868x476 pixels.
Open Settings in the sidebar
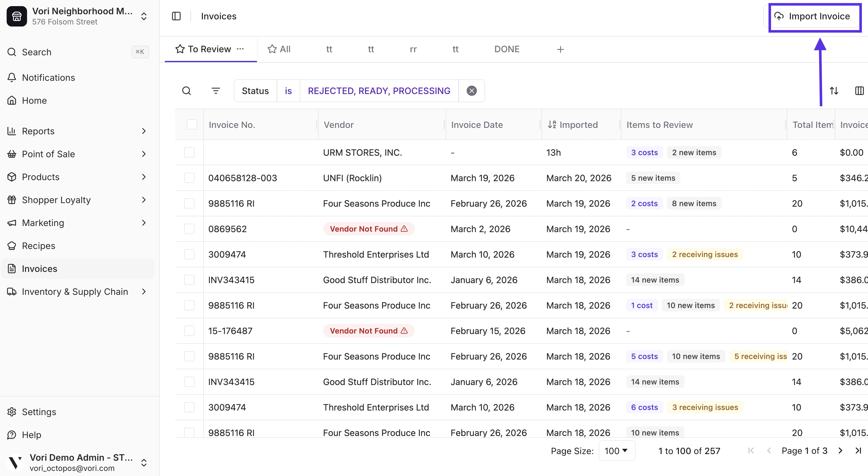39,412
